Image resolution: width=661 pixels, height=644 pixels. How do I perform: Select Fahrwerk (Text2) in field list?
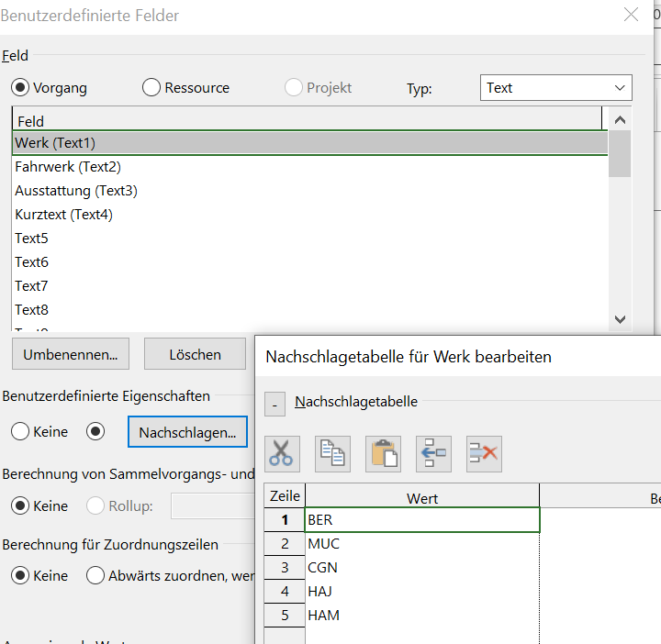[68, 167]
